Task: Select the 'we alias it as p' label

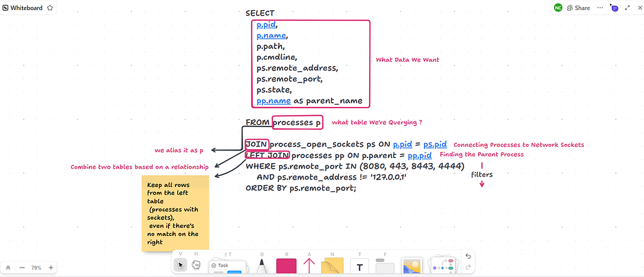Action: coord(179,150)
